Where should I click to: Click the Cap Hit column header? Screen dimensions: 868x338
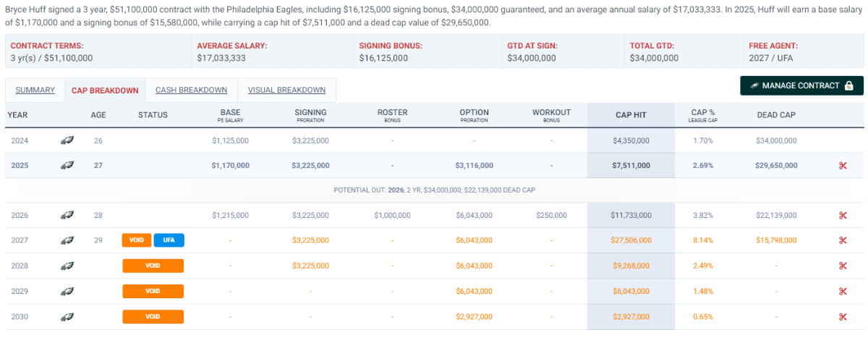click(630, 115)
